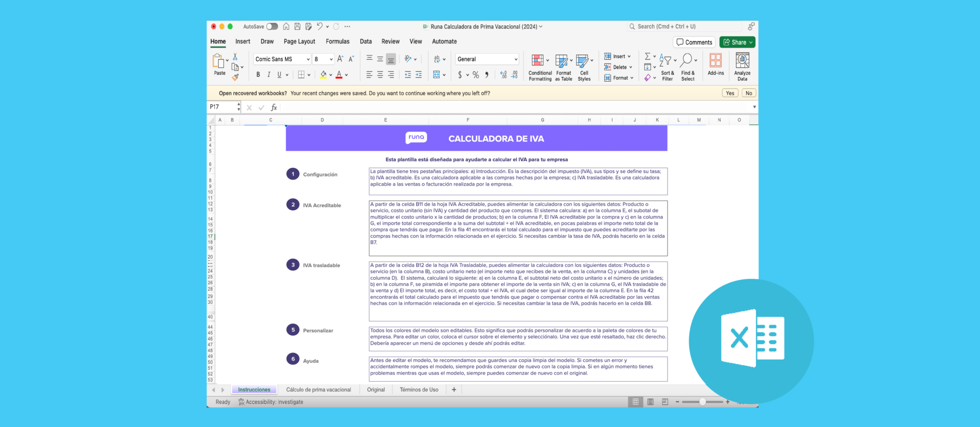Click the Fill down arrow icon

647,67
